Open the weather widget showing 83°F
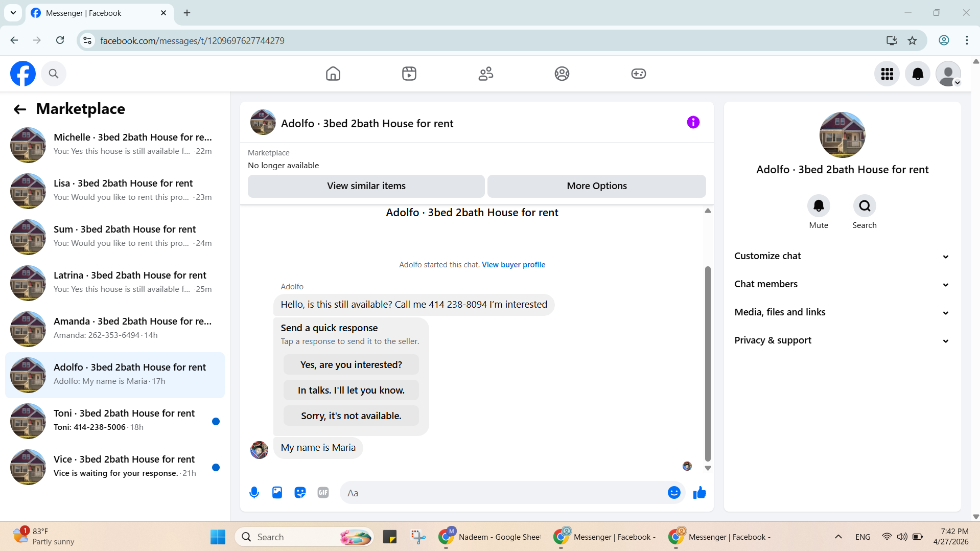Viewport: 980px width, 551px height. [44, 537]
